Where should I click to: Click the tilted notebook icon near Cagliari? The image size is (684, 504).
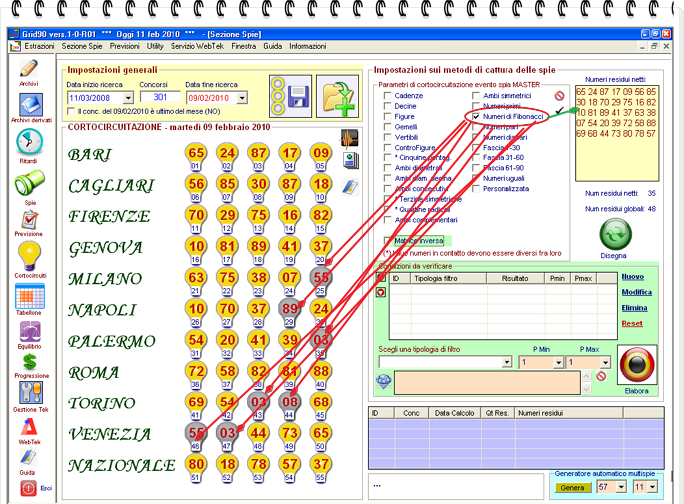coord(350,187)
